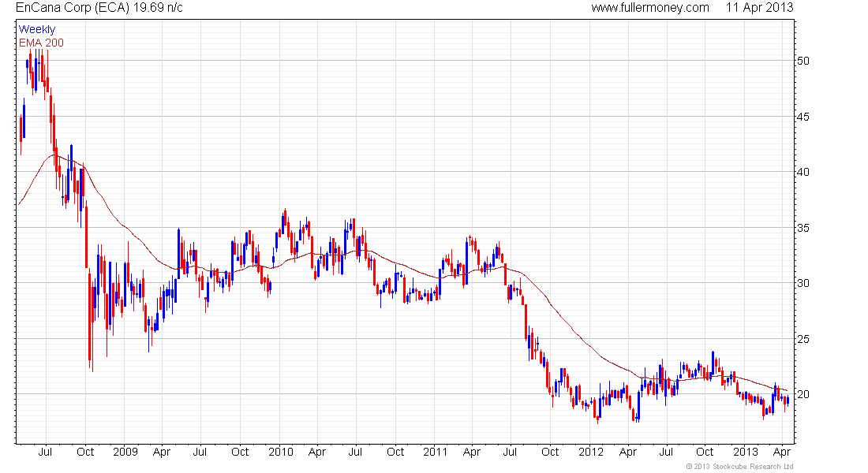This screenshot has height=473, width=868.
Task: Click the 11 Apr 2013 date
Action: [x=759, y=8]
